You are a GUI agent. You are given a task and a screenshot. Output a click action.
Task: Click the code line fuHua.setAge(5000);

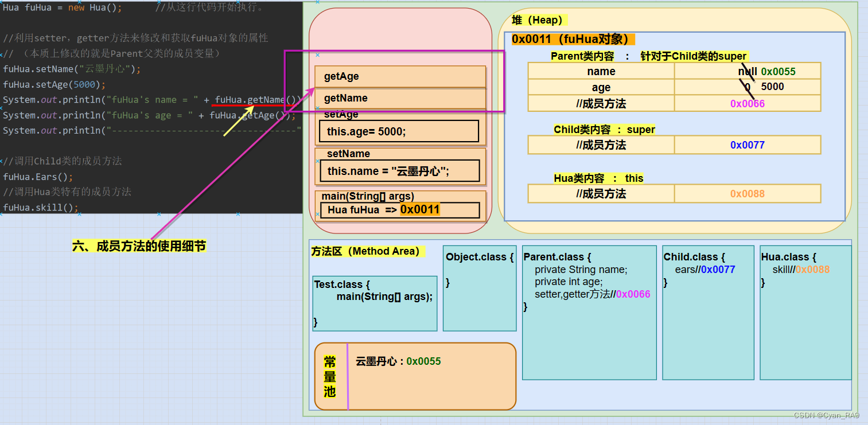tap(55, 85)
